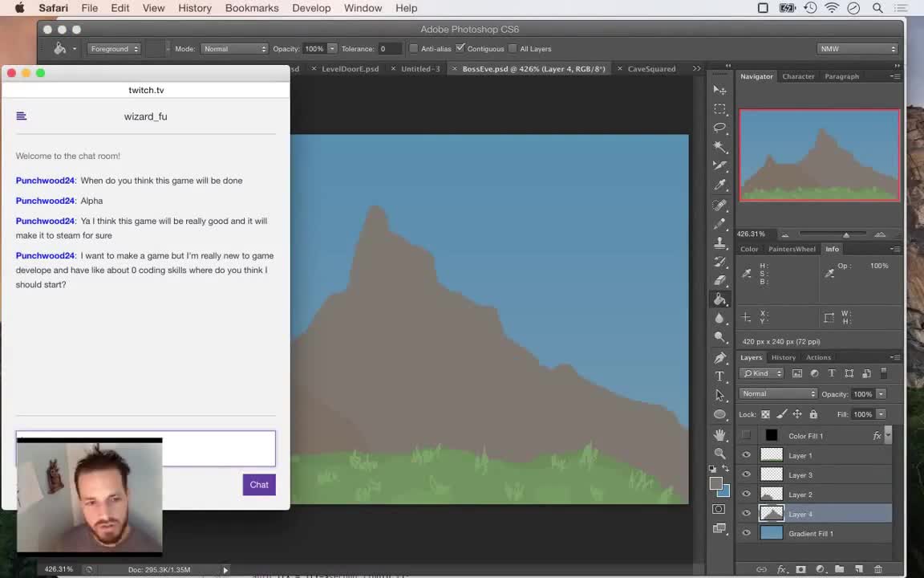924x578 pixels.
Task: Uncheck the Contiguous option
Action: 460,48
